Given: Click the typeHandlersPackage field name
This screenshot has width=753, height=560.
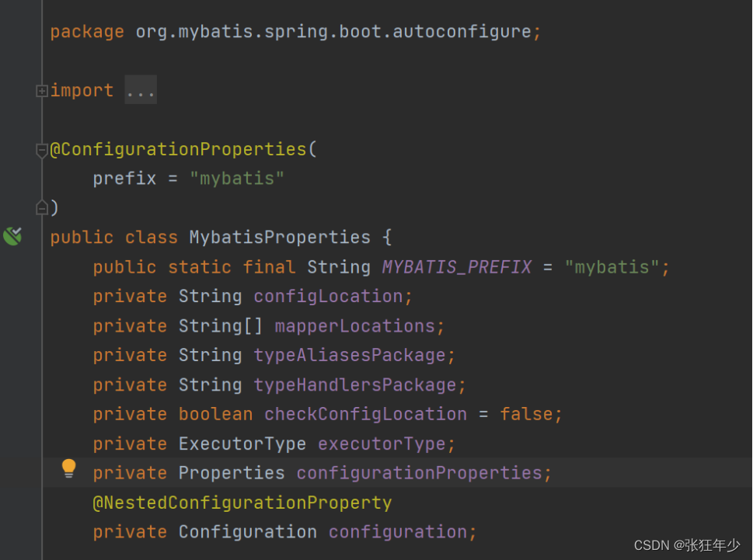Looking at the screenshot, I should coord(355,385).
